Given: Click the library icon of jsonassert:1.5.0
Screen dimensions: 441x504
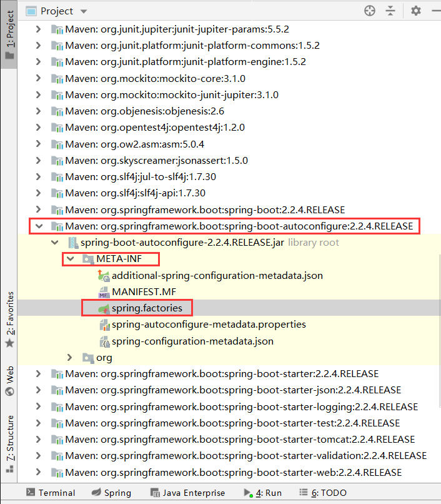Looking at the screenshot, I should [57, 161].
